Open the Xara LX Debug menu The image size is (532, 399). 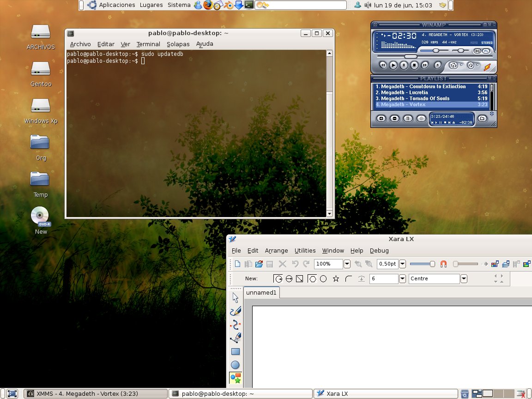pyautogui.click(x=379, y=250)
